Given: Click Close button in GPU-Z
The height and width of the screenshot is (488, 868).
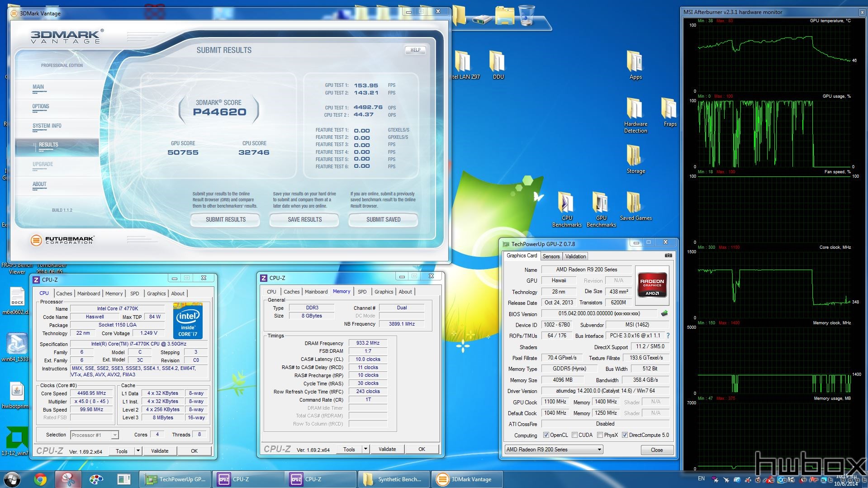Looking at the screenshot, I should click(x=657, y=450).
